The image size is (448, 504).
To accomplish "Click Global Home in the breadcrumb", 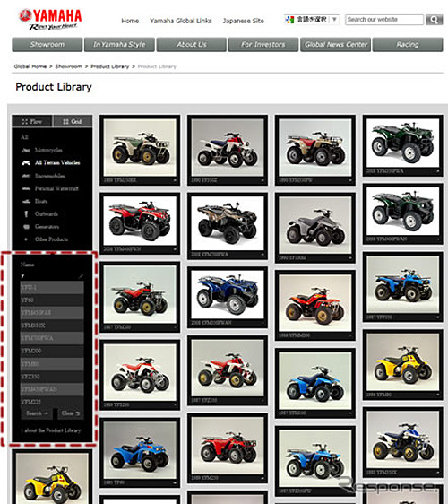I will tap(30, 66).
